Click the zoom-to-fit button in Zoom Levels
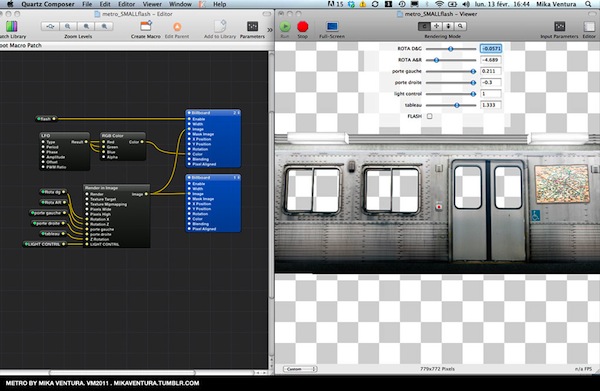Viewport: 600px width, 391px height. (50, 26)
